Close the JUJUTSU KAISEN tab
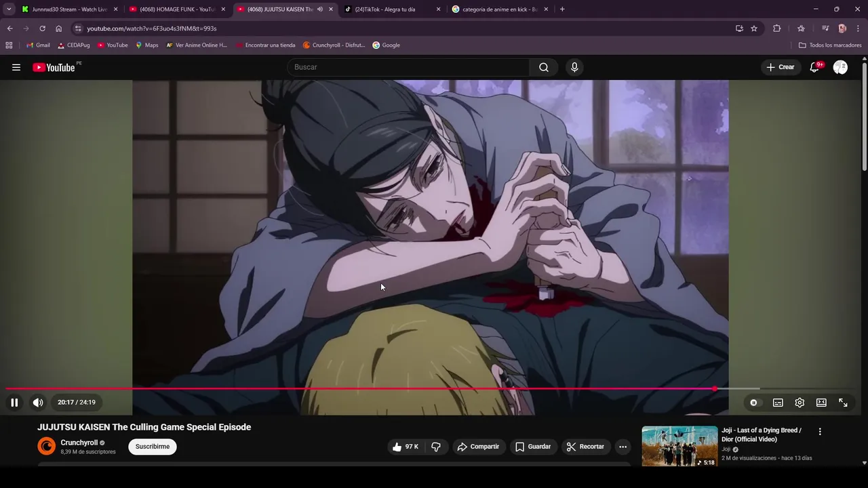The width and height of the screenshot is (868, 488). [x=331, y=9]
